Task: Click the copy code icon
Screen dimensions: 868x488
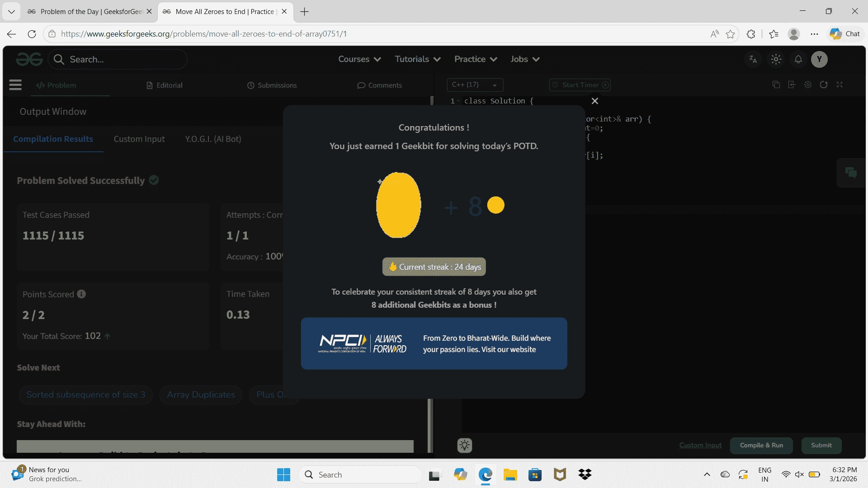Action: click(x=776, y=84)
